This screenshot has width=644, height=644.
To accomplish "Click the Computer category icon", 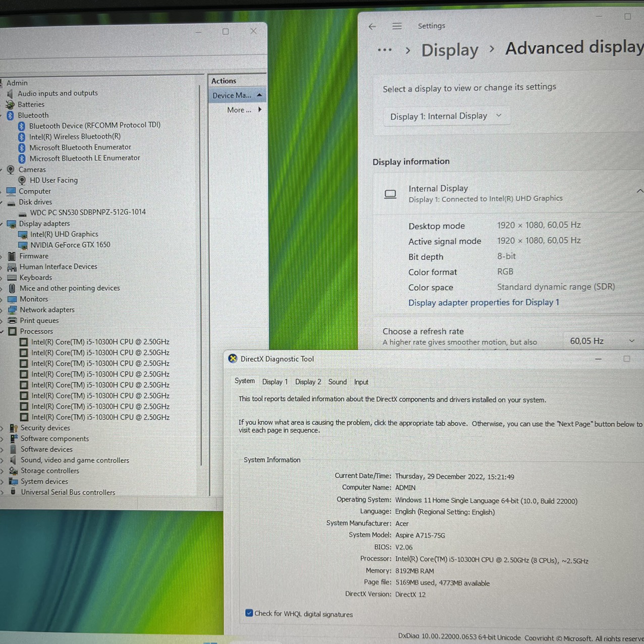I will coord(11,191).
